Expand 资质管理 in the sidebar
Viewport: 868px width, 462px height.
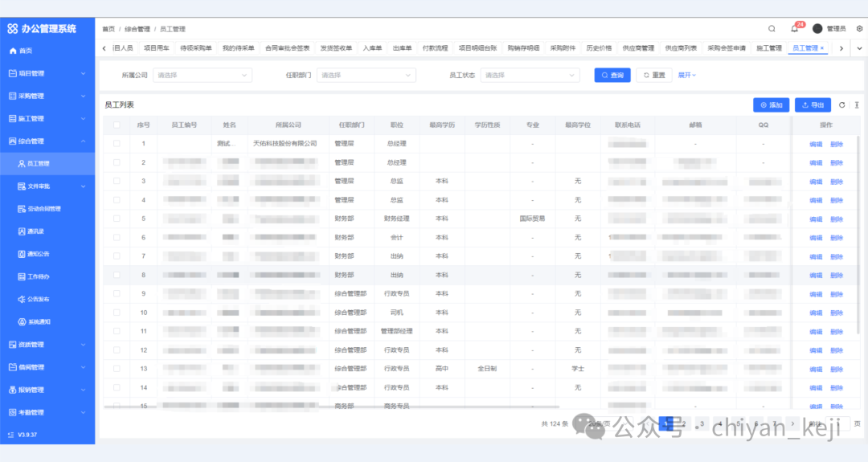tap(47, 345)
